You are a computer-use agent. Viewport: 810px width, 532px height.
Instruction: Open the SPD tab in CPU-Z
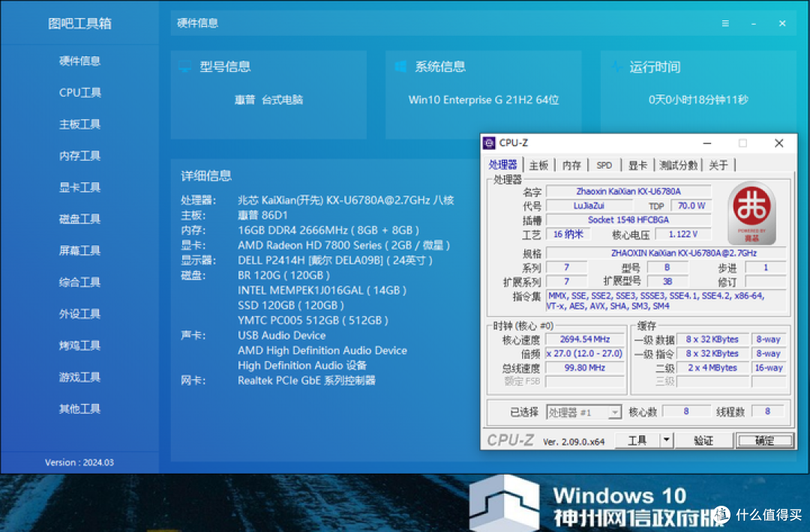pos(604,165)
